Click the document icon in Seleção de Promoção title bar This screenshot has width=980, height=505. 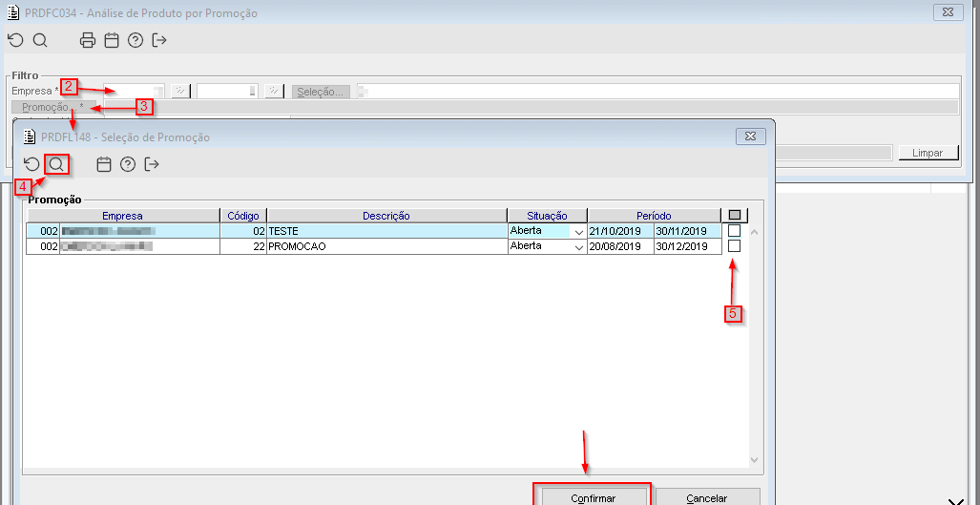[30, 137]
